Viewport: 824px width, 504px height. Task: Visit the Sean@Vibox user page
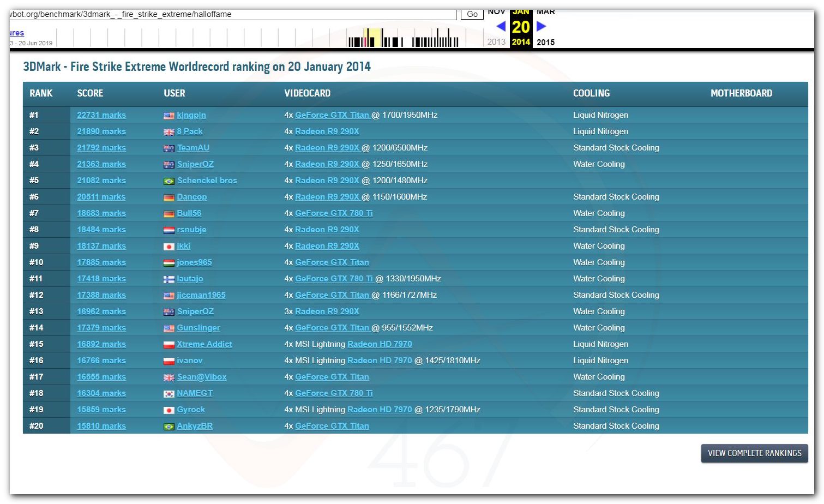[x=202, y=377]
